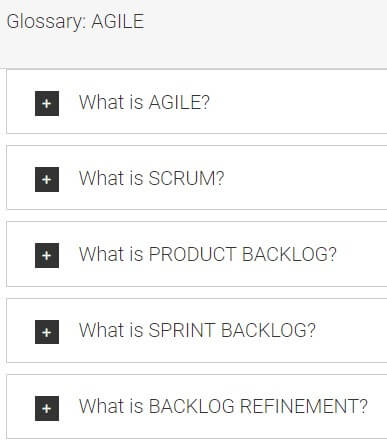Click the word 'SPRINT' in the fourth question
This screenshot has height=444, width=387.
click(x=182, y=330)
